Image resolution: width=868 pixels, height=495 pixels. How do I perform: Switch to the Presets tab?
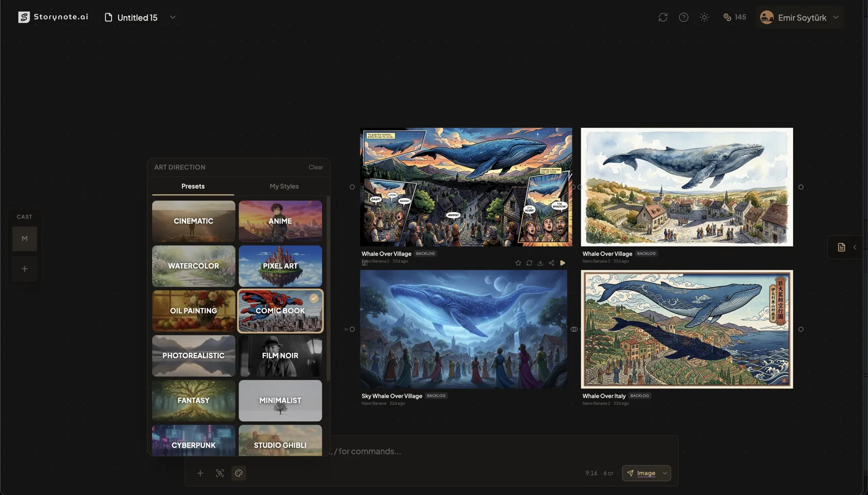(193, 186)
